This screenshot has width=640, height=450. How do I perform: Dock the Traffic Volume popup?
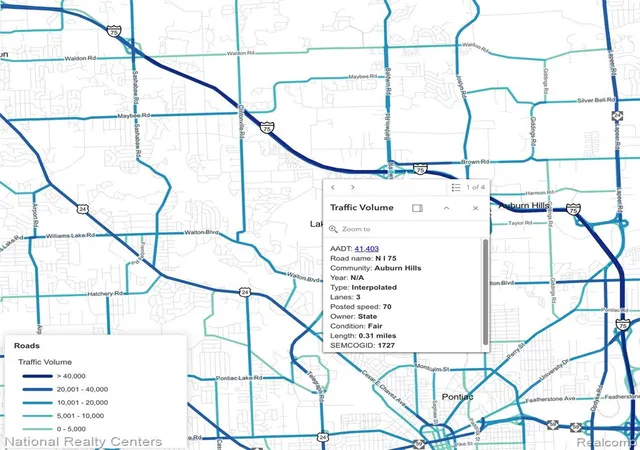(x=417, y=208)
